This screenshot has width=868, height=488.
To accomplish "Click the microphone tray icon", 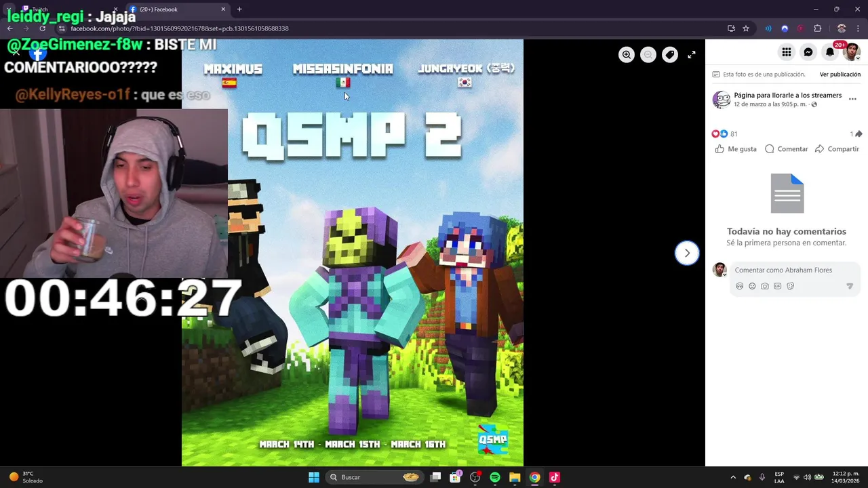I will click(762, 477).
